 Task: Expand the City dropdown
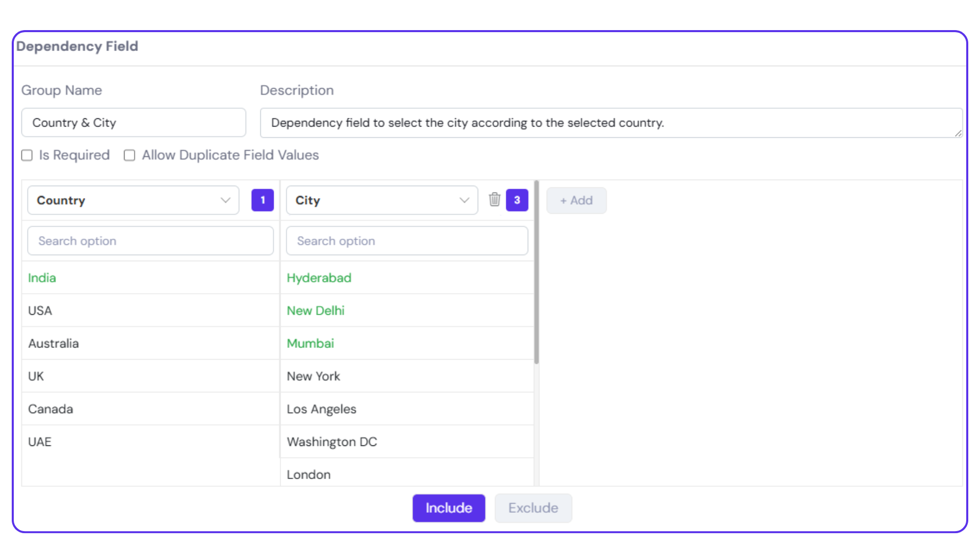click(x=382, y=201)
